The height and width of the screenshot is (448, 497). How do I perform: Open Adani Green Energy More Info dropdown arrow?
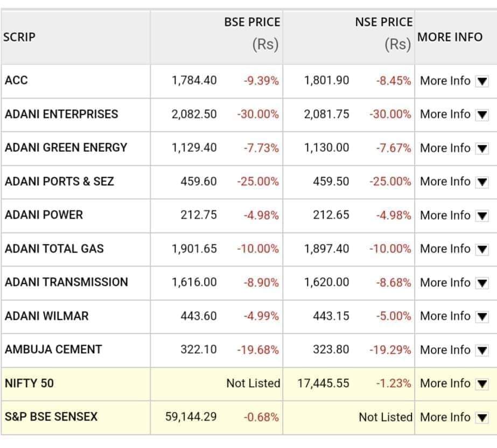(482, 149)
